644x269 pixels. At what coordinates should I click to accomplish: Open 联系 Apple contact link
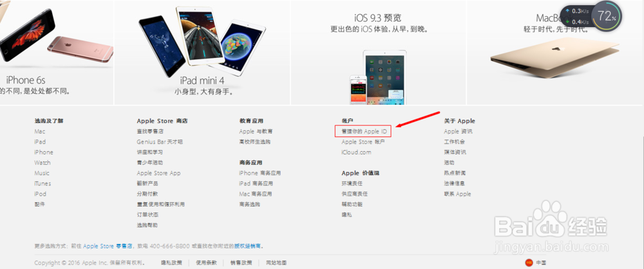coord(457,194)
